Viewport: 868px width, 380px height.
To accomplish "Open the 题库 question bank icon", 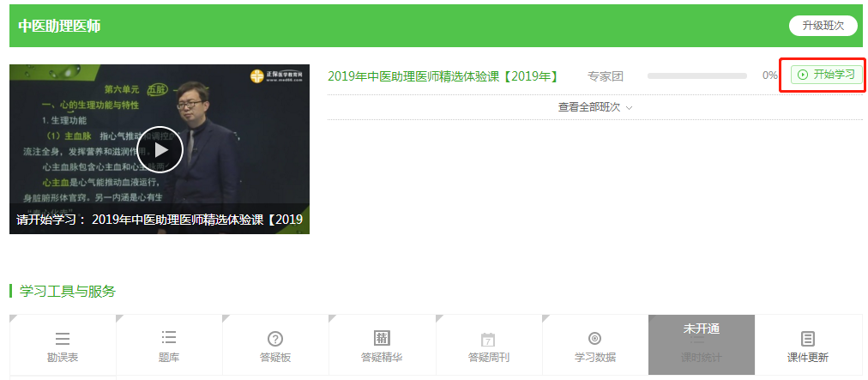I will pyautogui.click(x=169, y=338).
